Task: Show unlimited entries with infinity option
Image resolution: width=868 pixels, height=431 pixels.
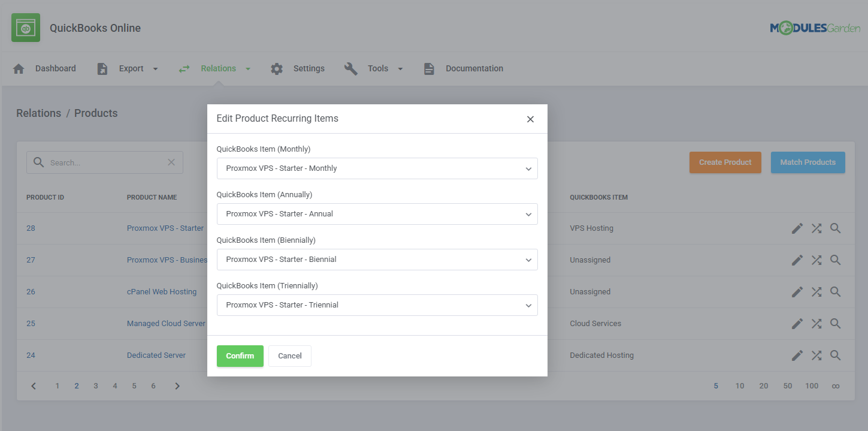Action: (836, 386)
